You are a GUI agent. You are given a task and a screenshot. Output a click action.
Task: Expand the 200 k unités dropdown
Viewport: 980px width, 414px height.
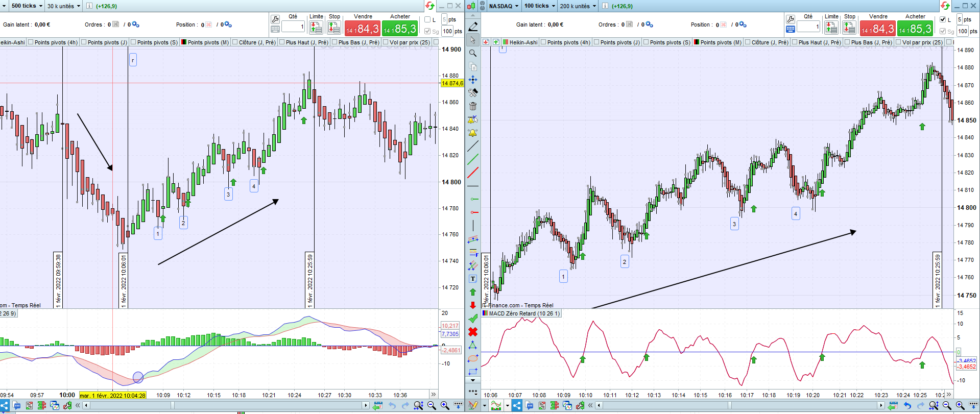(578, 6)
